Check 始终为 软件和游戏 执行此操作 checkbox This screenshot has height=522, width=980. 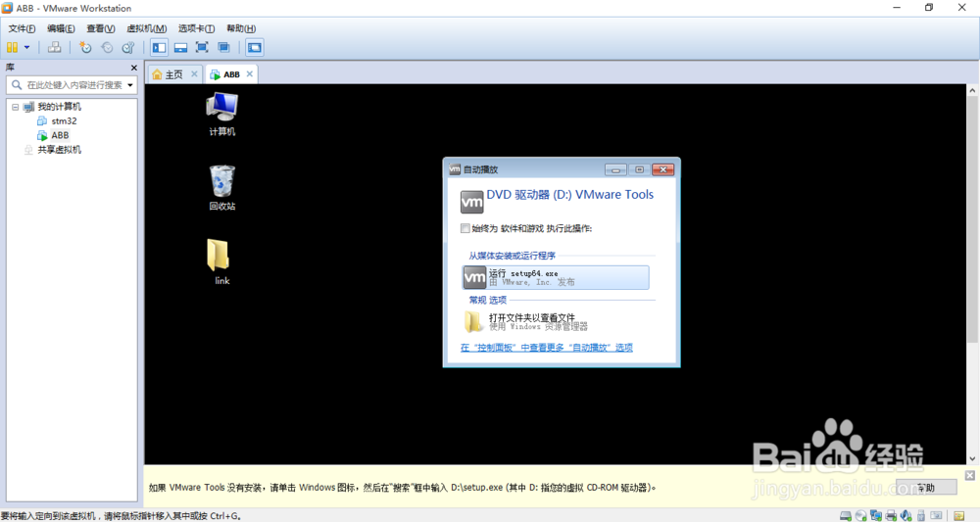465,228
